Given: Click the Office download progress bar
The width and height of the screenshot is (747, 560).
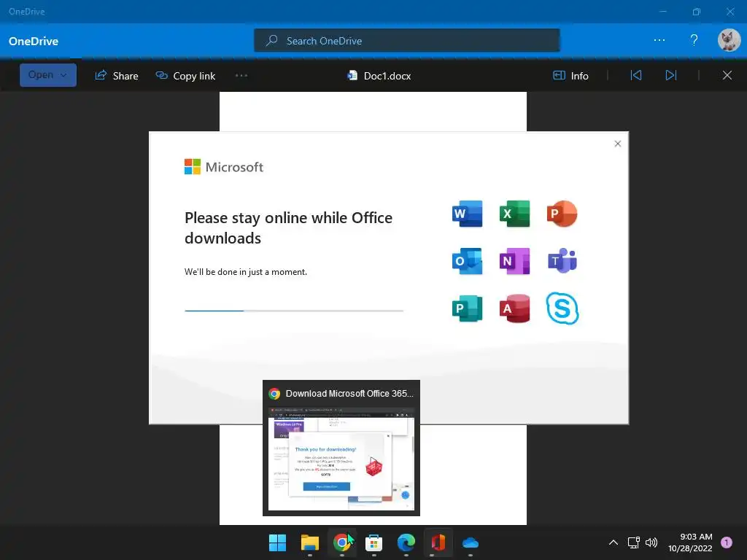Looking at the screenshot, I should (294, 311).
